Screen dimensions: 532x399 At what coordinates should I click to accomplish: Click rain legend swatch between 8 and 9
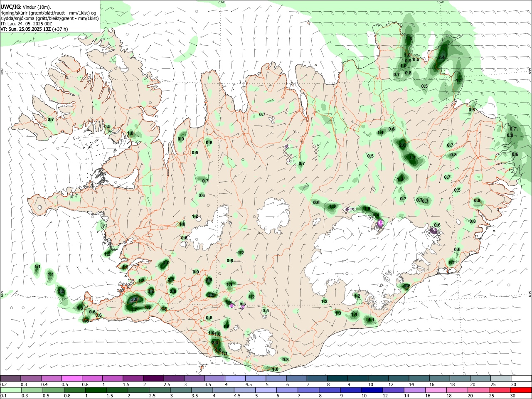tap(330, 390)
